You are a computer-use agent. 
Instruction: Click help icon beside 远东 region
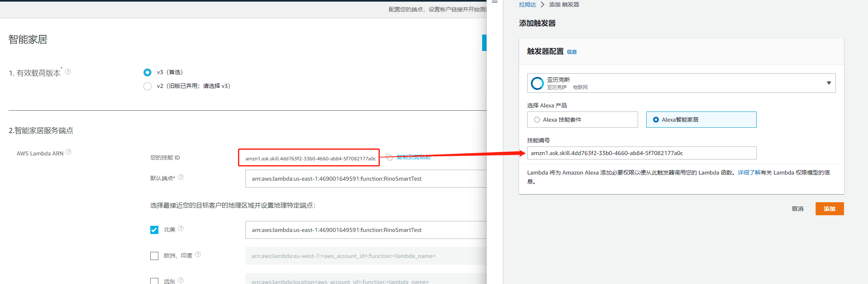(181, 280)
